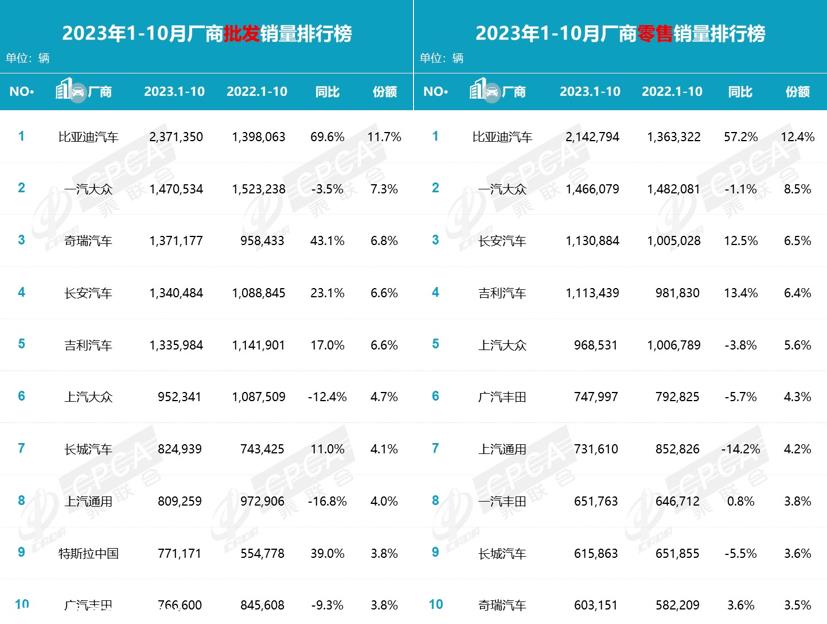Click retail value 615,863
827x624 pixels.
tap(595, 553)
